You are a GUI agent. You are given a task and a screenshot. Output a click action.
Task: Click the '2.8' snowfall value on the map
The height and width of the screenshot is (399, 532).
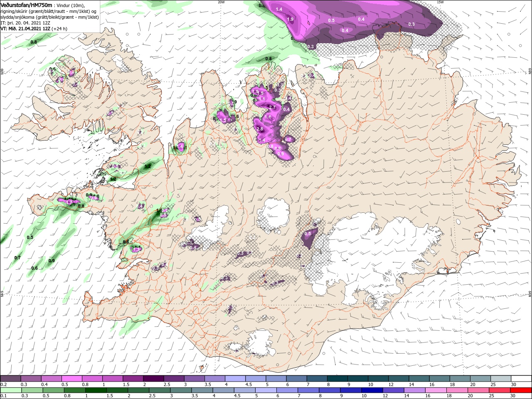pyautogui.click(x=260, y=129)
